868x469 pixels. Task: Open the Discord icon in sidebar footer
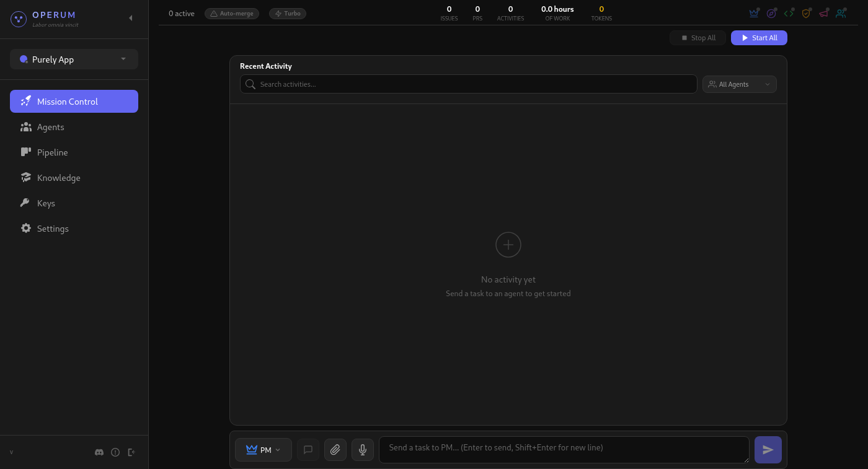tap(99, 452)
